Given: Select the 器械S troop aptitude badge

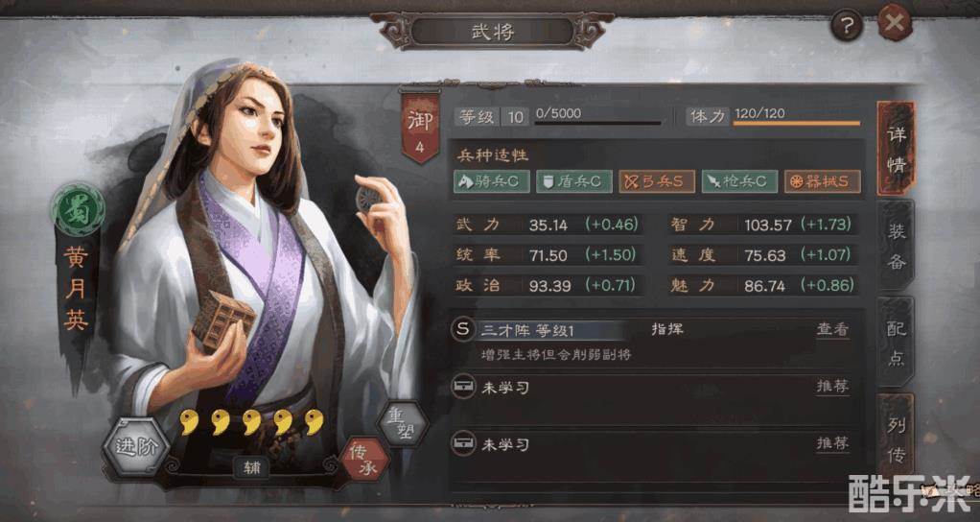Looking at the screenshot, I should tap(823, 181).
